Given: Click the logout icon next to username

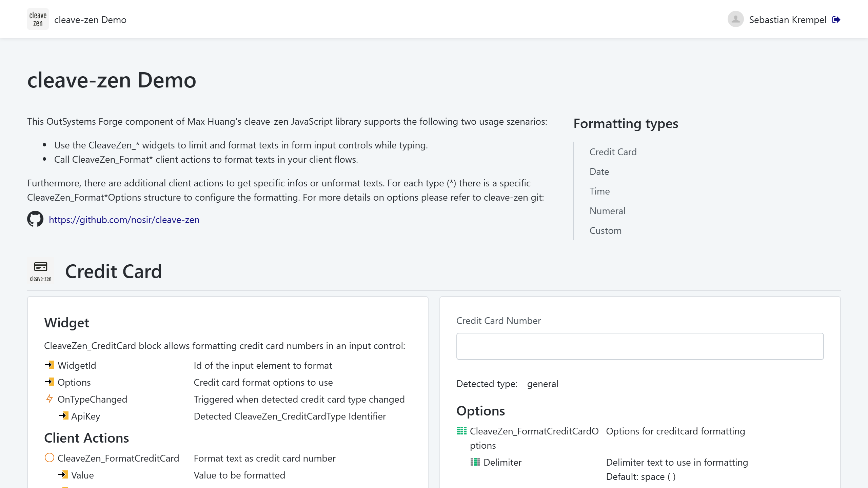Looking at the screenshot, I should pos(836,20).
